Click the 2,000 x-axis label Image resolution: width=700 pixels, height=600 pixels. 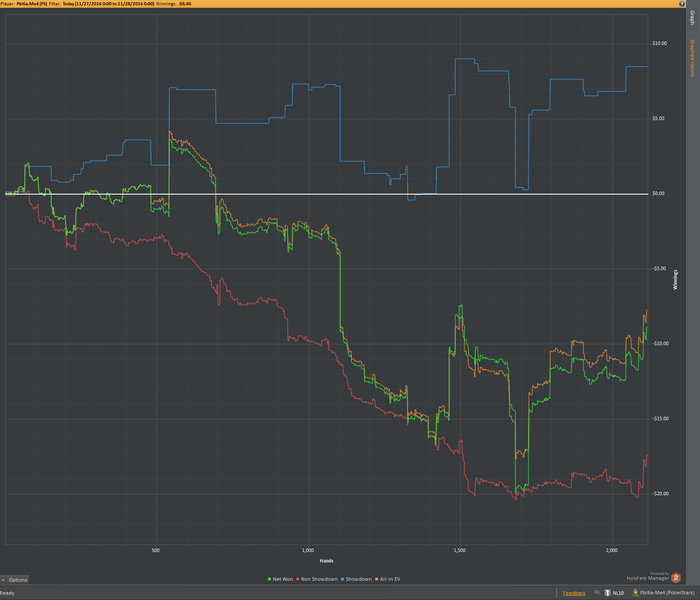(612, 550)
